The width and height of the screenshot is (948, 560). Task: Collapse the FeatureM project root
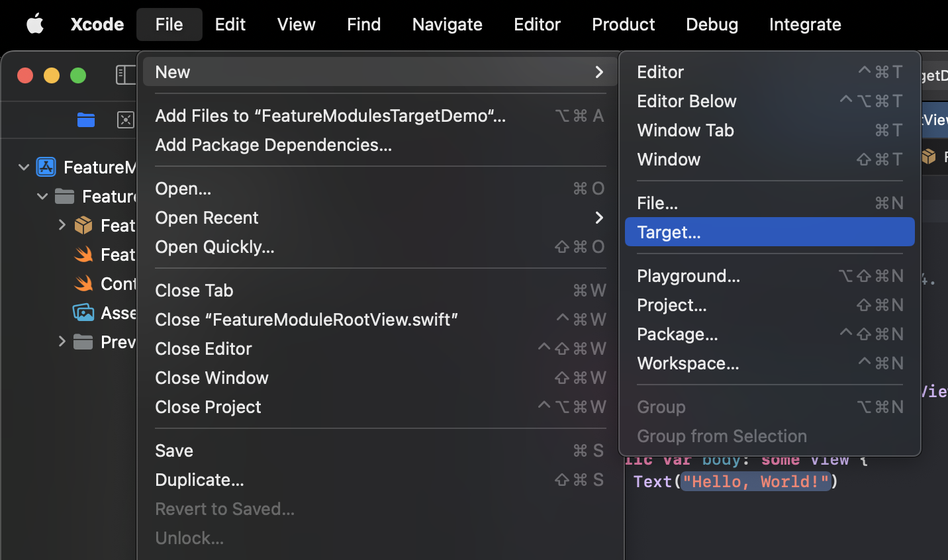pos(24,167)
